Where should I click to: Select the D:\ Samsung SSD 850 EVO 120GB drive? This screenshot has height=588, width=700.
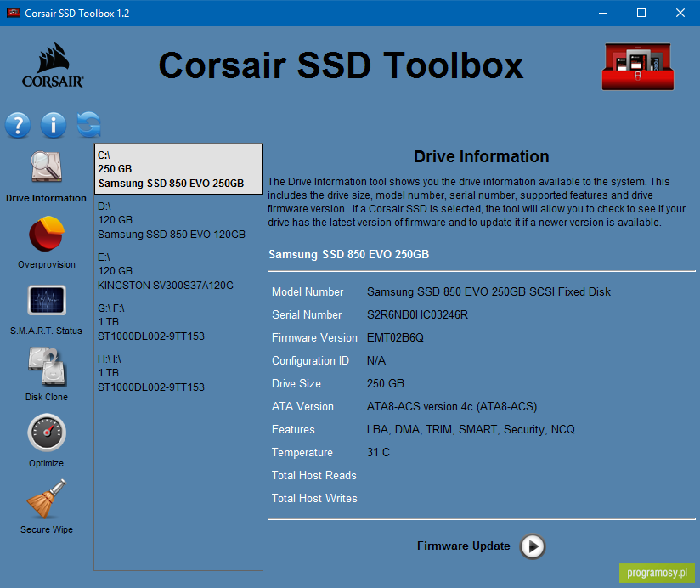178,220
